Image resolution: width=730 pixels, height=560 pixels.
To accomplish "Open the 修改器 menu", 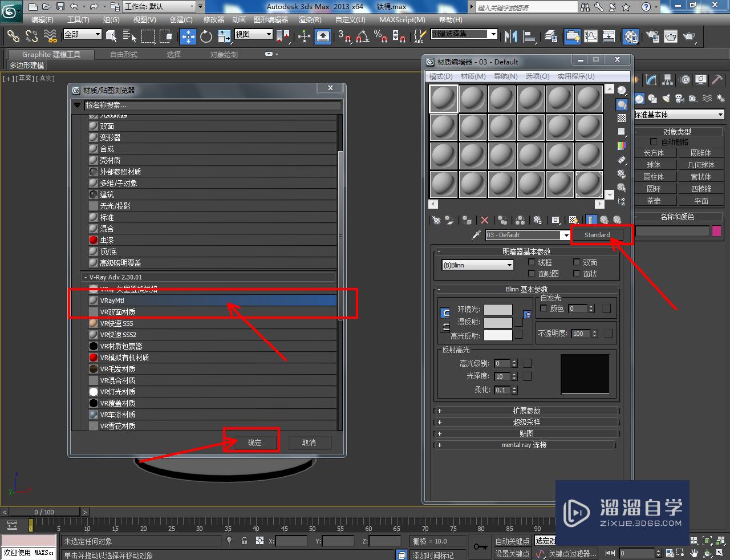I will tap(214, 19).
